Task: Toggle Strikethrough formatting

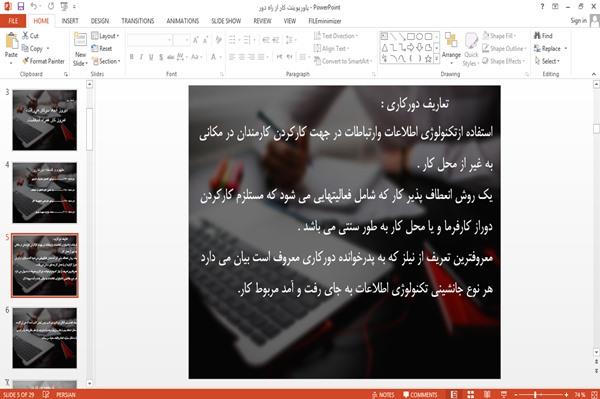Action: coord(171,57)
